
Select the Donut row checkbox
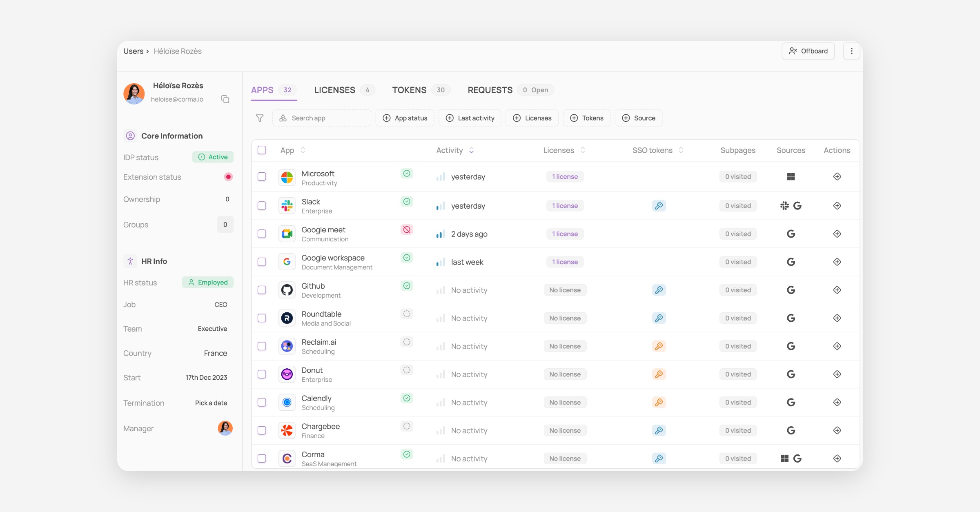262,374
